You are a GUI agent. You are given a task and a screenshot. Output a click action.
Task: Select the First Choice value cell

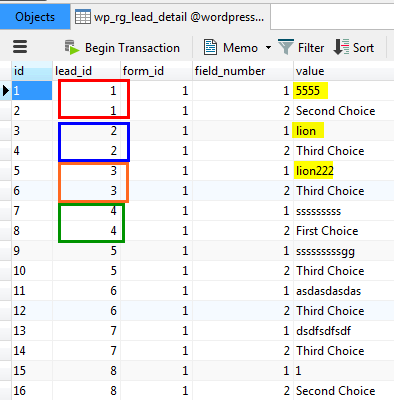(x=344, y=231)
